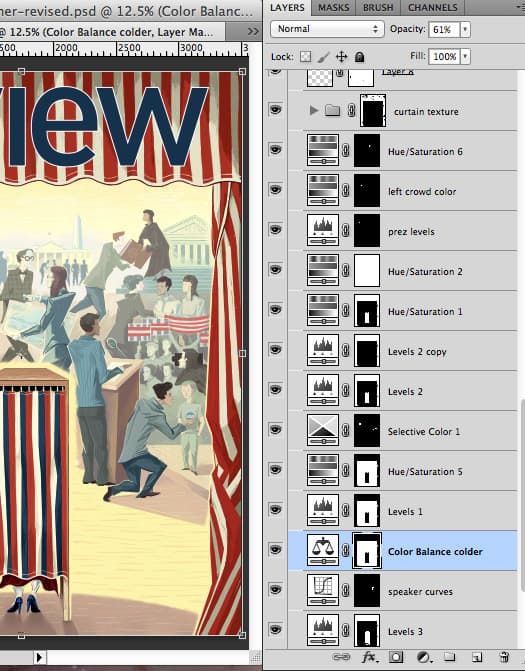Click the lock image pixels brush icon
525x671 pixels.
[323, 56]
